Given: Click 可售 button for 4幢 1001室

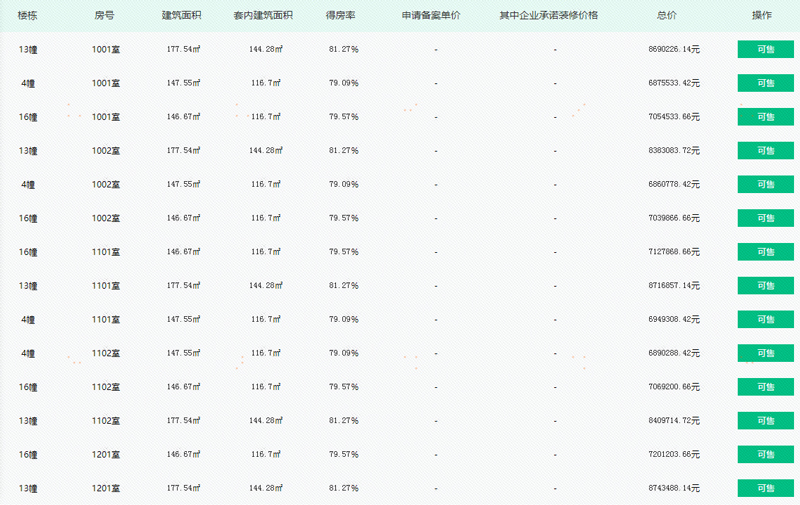Looking at the screenshot, I should (766, 83).
